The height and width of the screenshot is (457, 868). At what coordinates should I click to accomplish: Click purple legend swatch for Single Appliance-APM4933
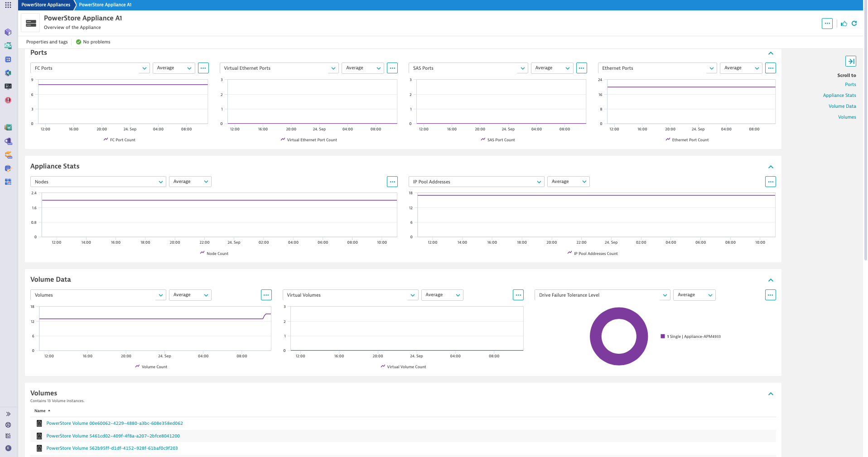click(x=663, y=337)
